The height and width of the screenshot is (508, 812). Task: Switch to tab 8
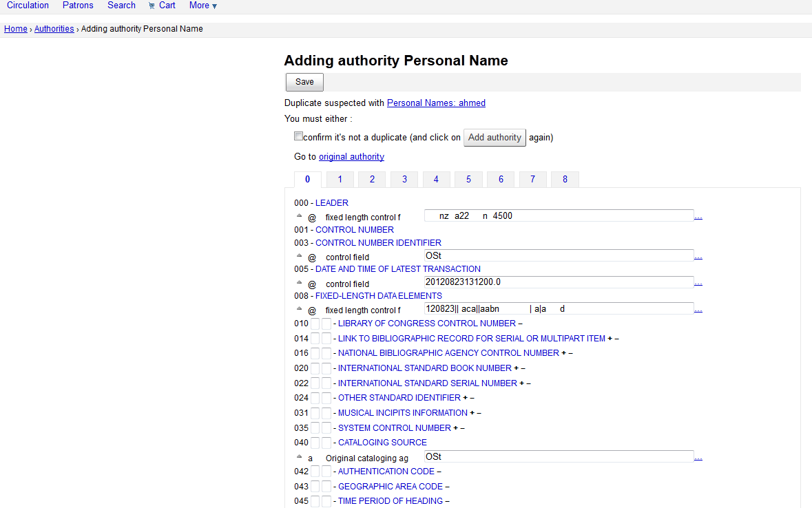pos(565,180)
